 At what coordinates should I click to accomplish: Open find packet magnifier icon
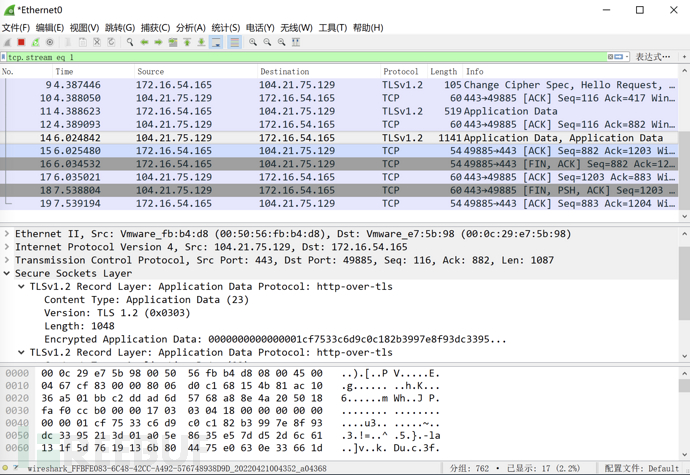(130, 42)
